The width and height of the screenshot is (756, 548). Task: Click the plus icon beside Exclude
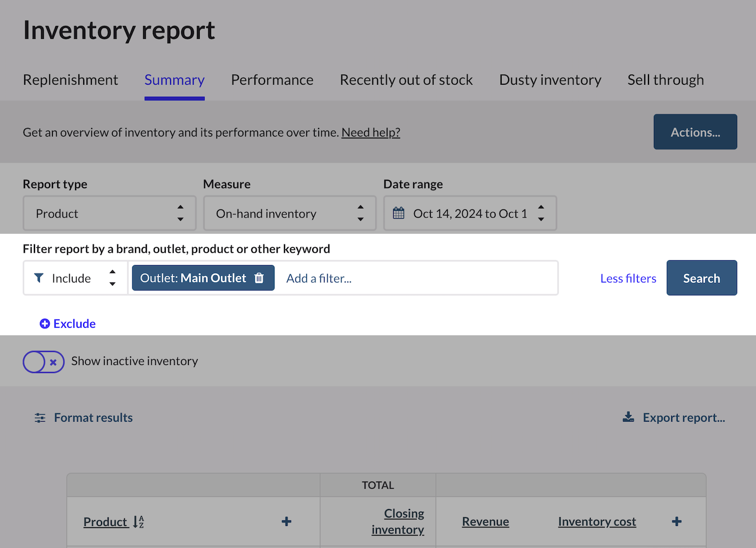45,323
